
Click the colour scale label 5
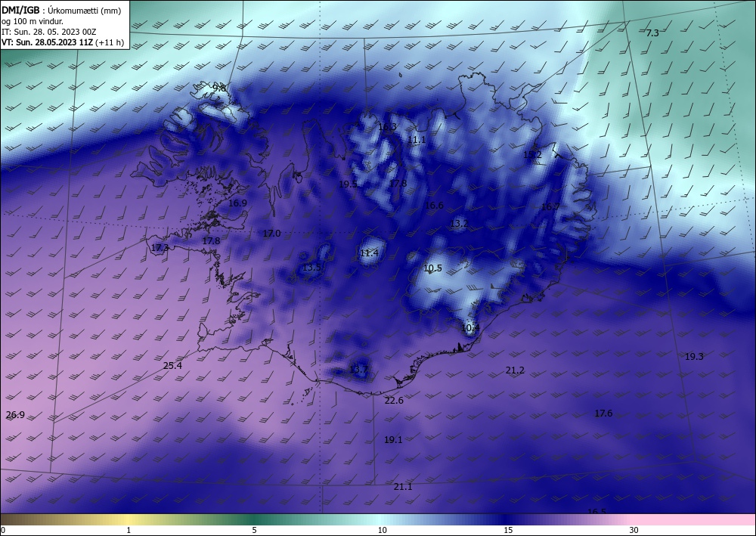pos(255,530)
